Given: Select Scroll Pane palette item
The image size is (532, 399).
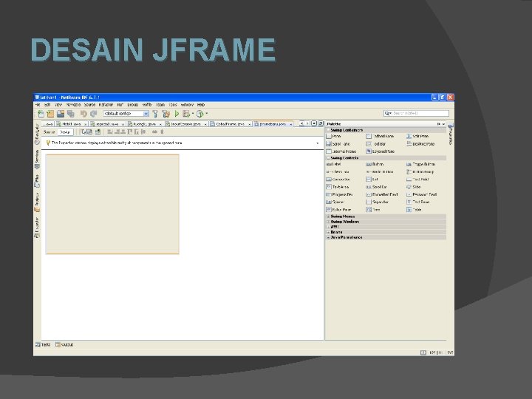Looking at the screenshot, I should [338, 144].
